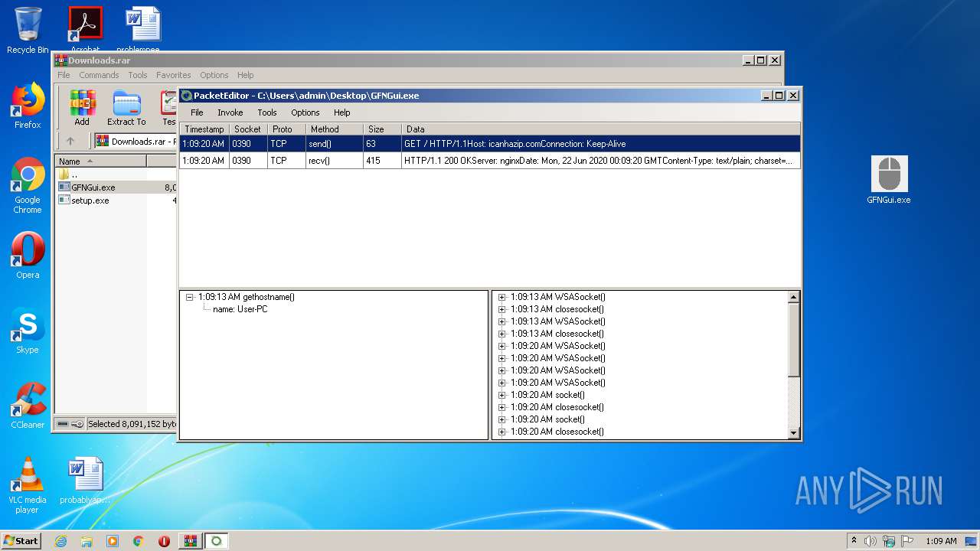Launch CCleaner from the desktop
The width and height of the screenshot is (980, 551).
(x=28, y=406)
